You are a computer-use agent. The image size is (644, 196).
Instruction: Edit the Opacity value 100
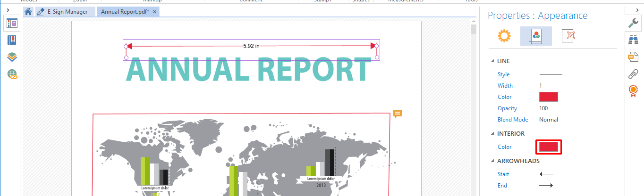(543, 108)
